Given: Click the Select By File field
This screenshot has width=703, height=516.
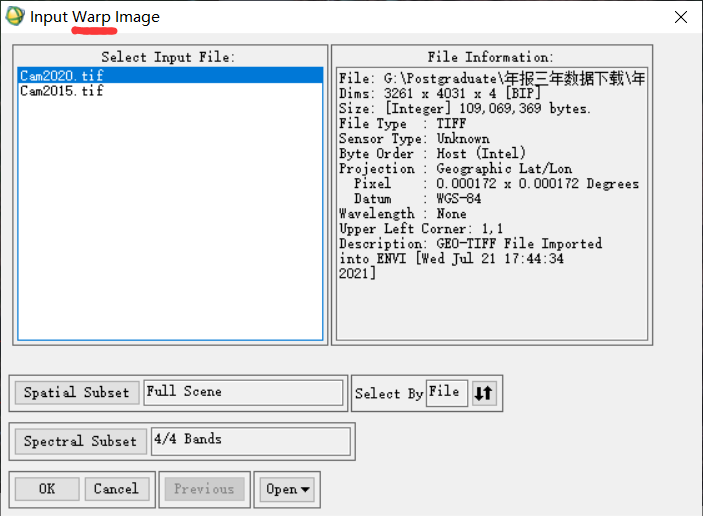Looking at the screenshot, I should (447, 393).
